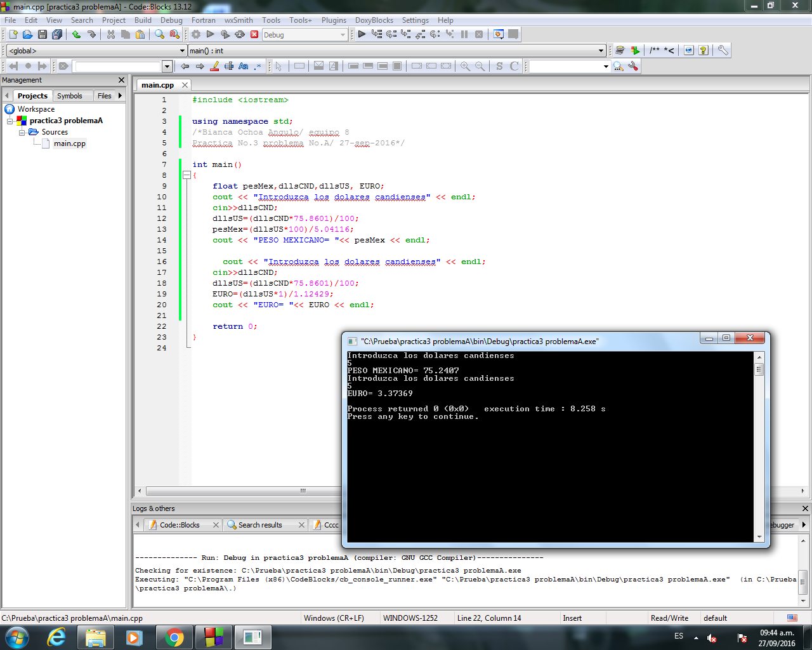Open the thread search combo box dropdown

pos(606,67)
